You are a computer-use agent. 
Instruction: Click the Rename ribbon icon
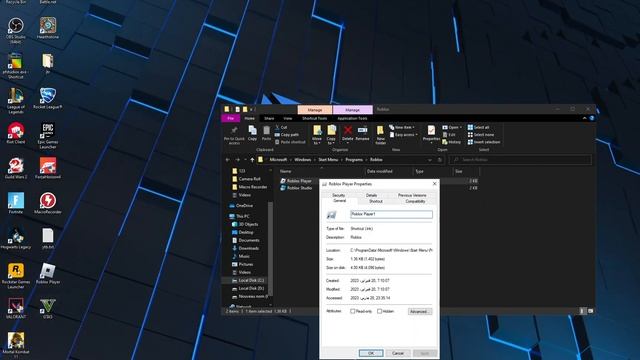click(362, 133)
